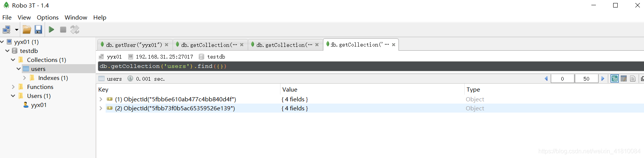Viewport: 644px width, 158px height.
Task: Click the gray Stop execution icon
Action: point(63,30)
